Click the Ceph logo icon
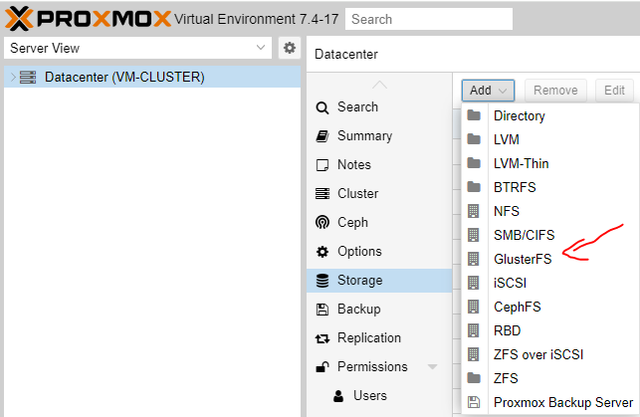640x417 pixels. 322,222
